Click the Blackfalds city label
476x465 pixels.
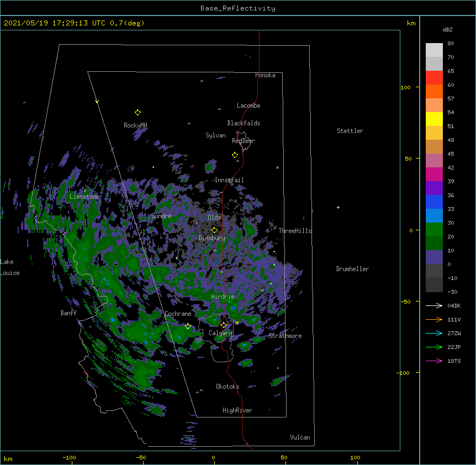(244, 123)
